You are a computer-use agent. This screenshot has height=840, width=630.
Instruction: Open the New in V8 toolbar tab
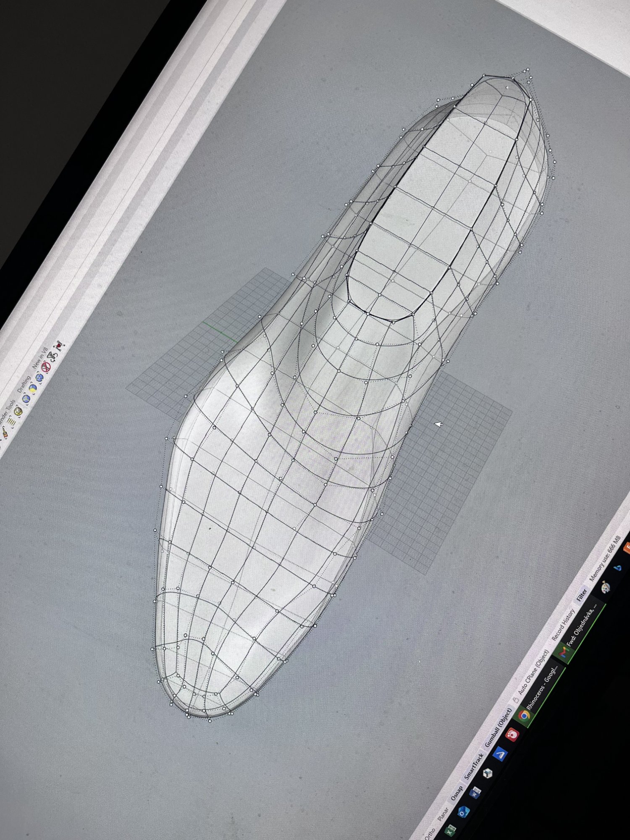[40, 358]
